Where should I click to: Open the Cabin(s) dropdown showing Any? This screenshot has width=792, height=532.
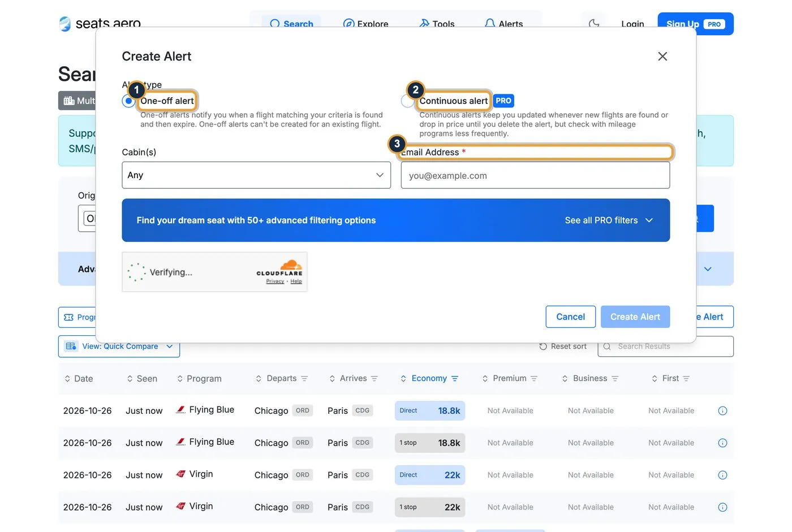[256, 175]
